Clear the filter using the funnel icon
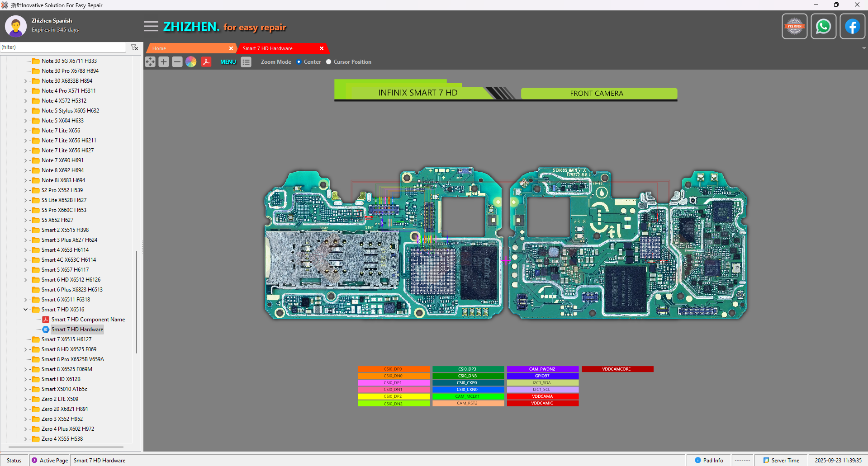868x466 pixels. [134, 47]
